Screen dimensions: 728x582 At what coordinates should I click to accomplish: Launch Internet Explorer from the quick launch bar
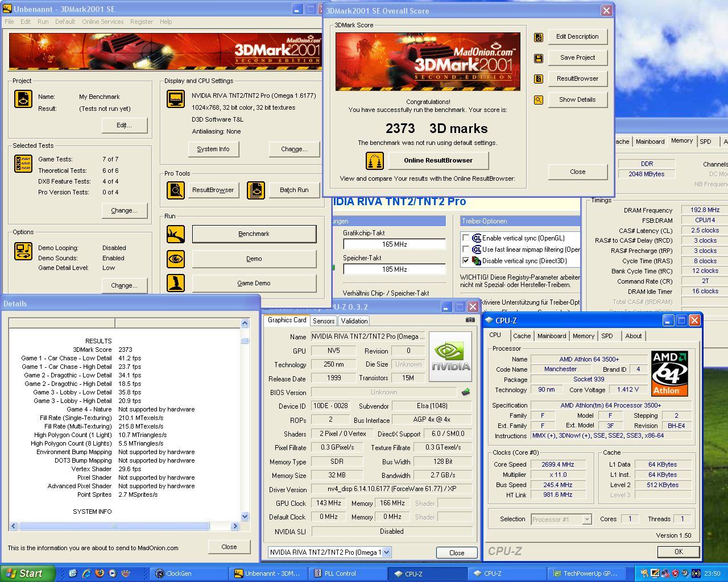coord(86,573)
